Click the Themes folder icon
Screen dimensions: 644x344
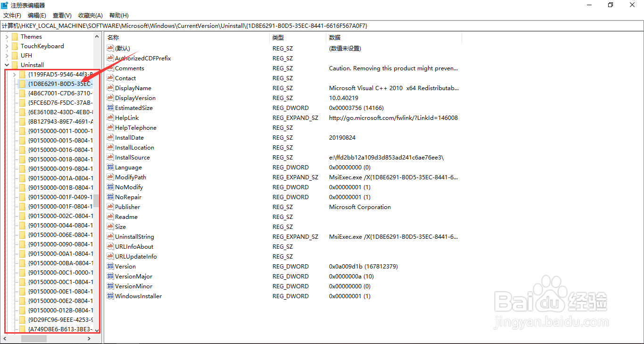coord(15,36)
